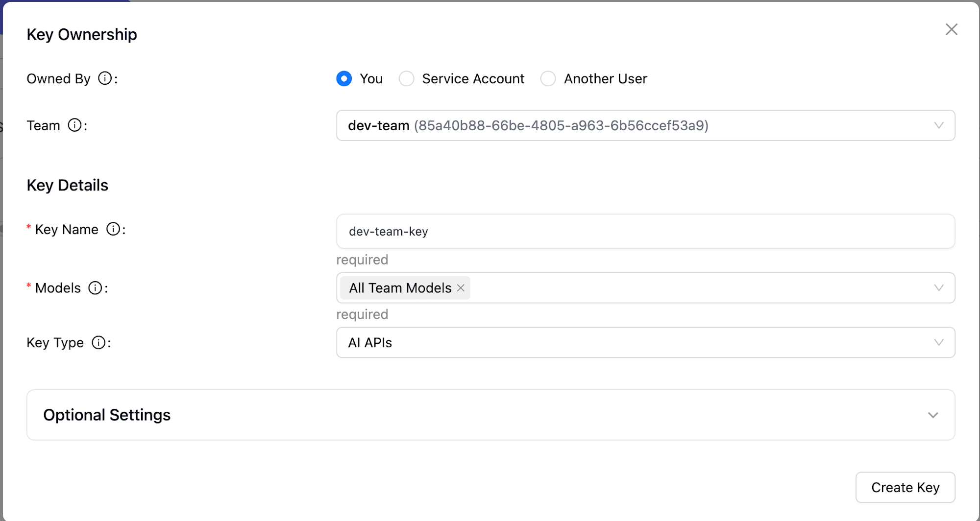Open the Key Type AI APIs dropdown

tap(645, 343)
